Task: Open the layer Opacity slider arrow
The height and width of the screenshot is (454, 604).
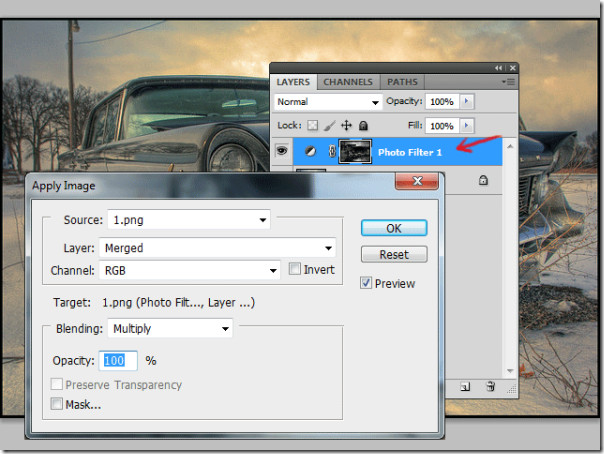Action: coord(466,101)
